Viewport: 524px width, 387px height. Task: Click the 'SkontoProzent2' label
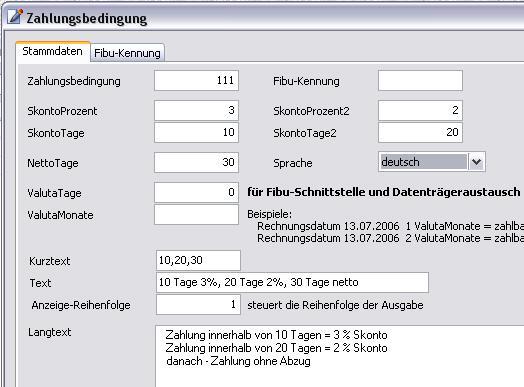coord(311,111)
